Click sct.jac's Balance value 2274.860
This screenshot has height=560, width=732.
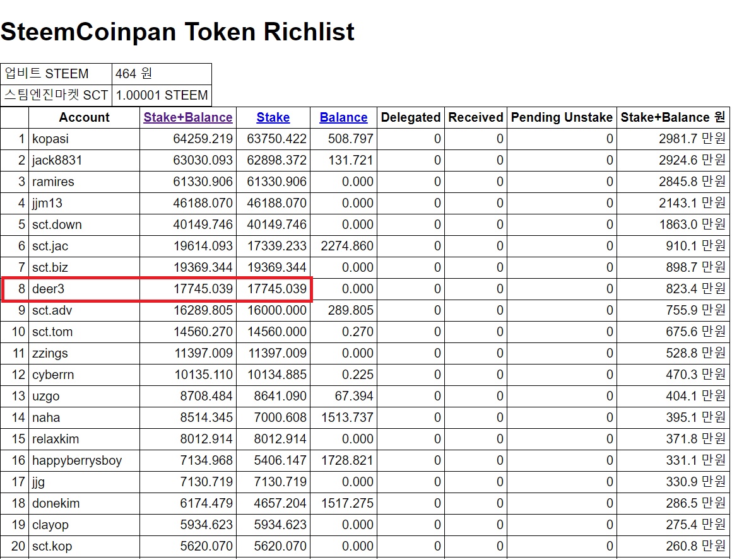tap(347, 246)
